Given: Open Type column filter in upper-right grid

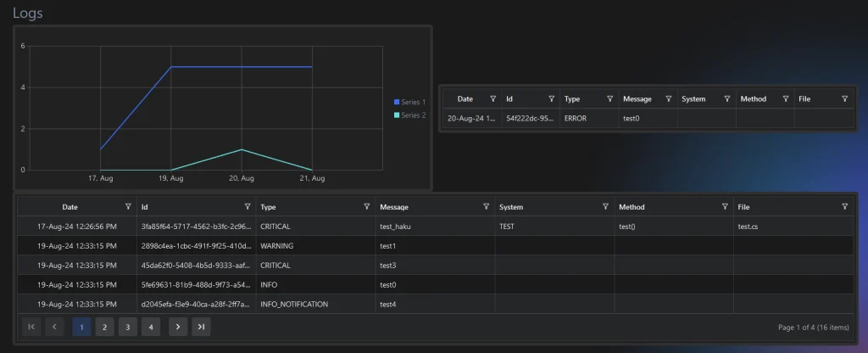Looking at the screenshot, I should [x=610, y=99].
